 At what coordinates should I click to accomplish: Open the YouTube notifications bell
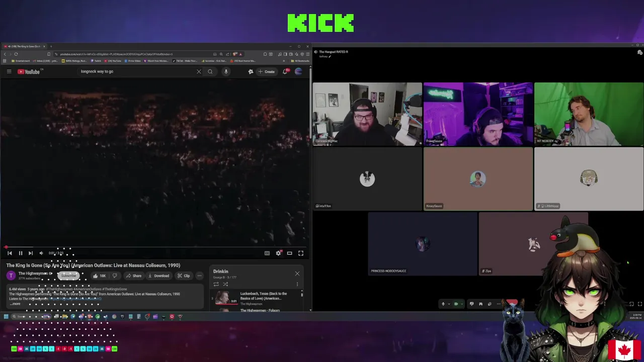click(285, 71)
